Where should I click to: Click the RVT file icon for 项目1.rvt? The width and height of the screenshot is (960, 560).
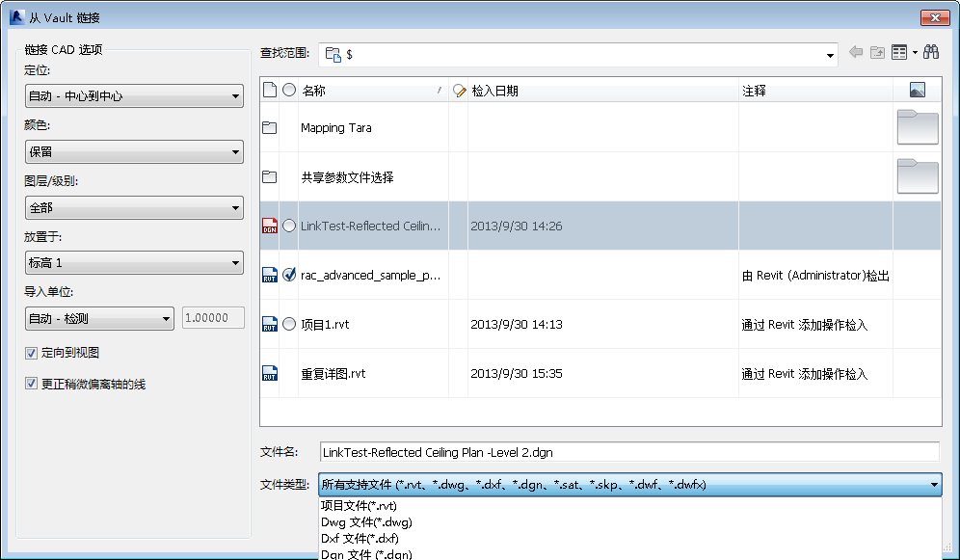click(x=269, y=324)
